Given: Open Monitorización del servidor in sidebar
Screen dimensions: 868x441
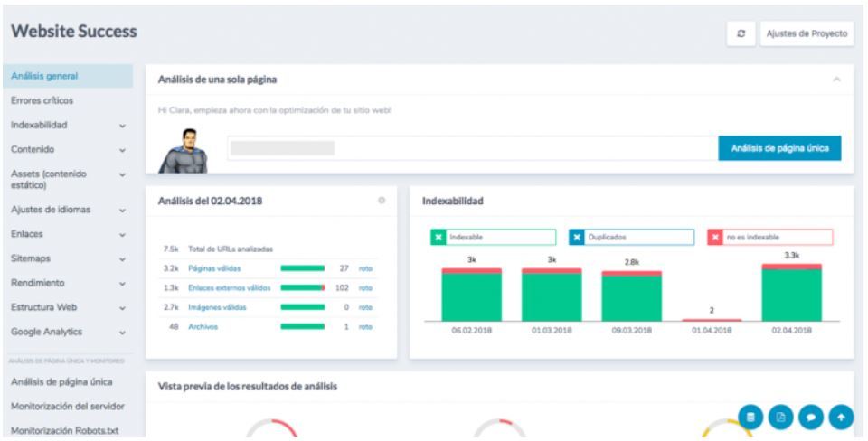Looking at the screenshot, I should point(68,406).
